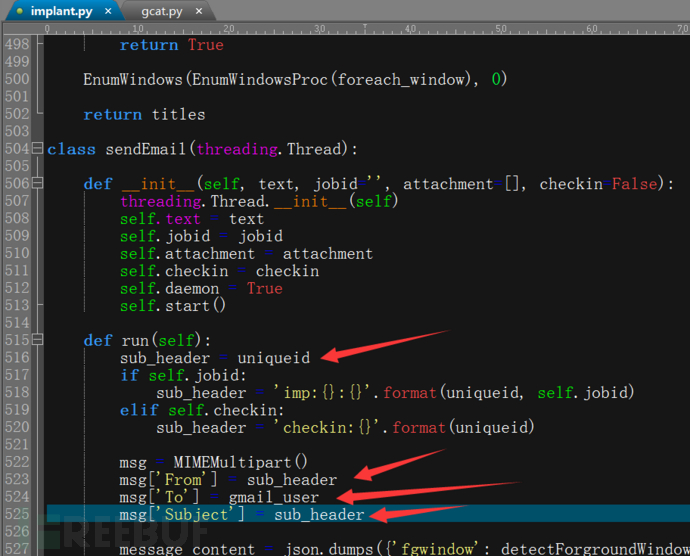
Task: Click the 'sendEmail' class name
Action: tap(146, 149)
